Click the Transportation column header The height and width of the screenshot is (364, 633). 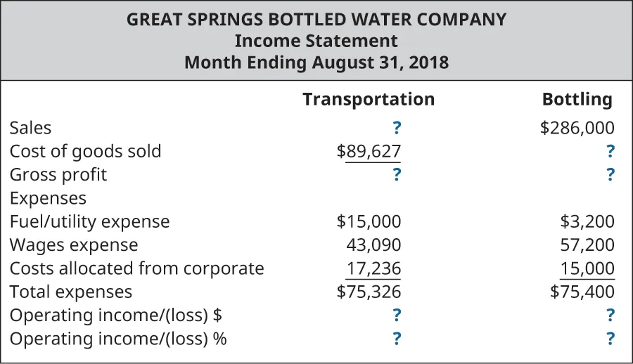[369, 100]
